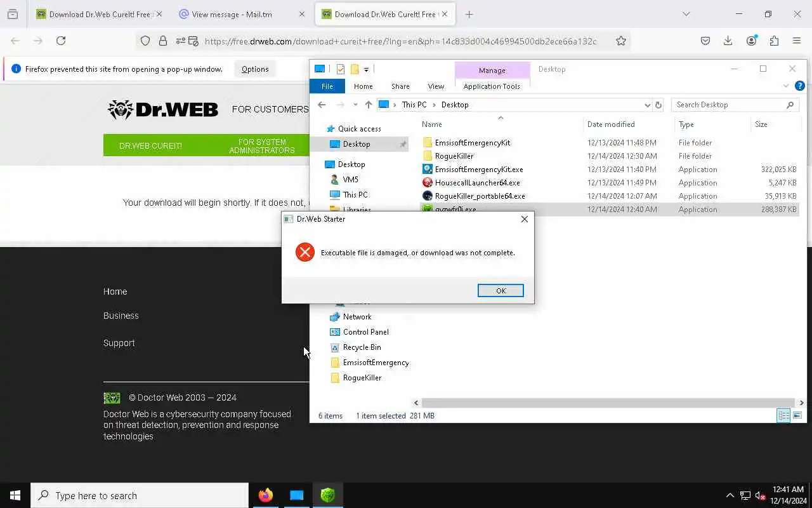The image size is (812, 508).
Task: Expand the Explorer recent locations dropdown
Action: (355, 105)
